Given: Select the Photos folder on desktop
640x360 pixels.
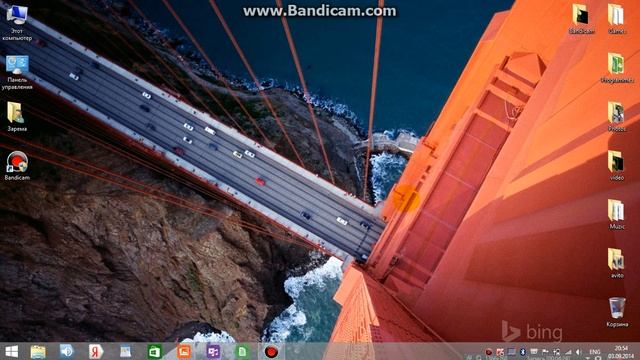Looking at the screenshot, I should pos(616,117).
